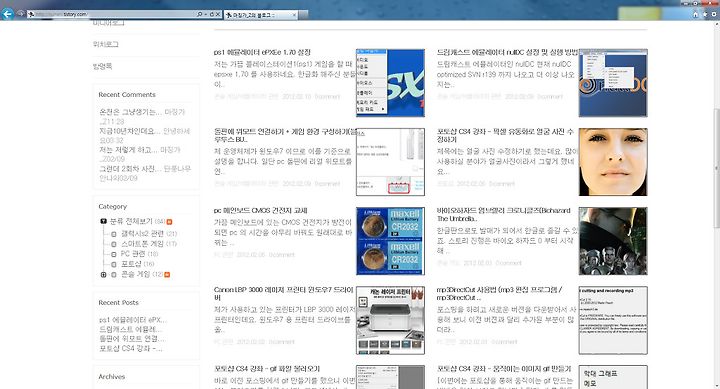Click the scrollbar down arrow
Image resolution: width=720 pixels, height=389 pixels.
click(716, 385)
